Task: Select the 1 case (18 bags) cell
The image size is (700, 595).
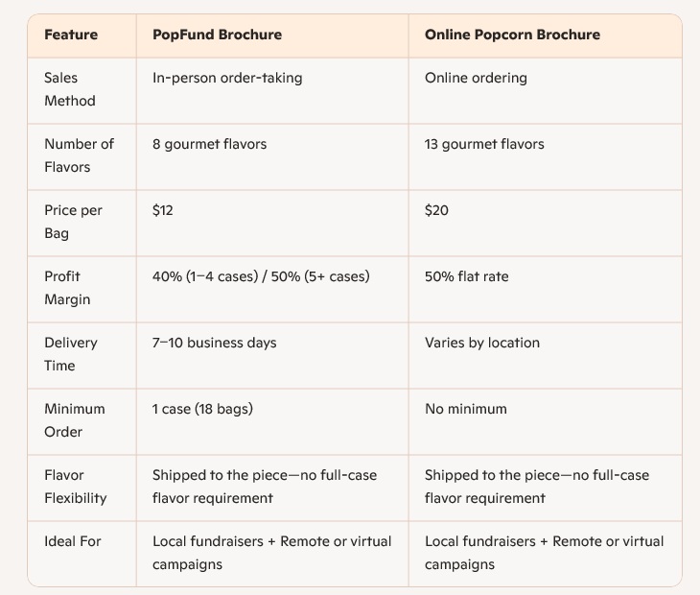Action: (x=202, y=409)
